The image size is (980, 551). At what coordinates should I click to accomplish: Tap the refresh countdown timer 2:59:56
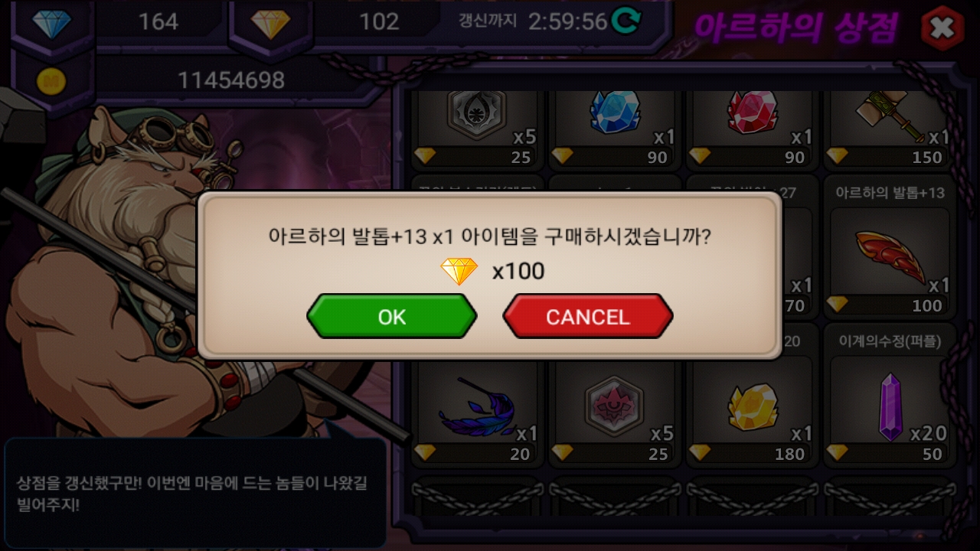click(x=567, y=21)
